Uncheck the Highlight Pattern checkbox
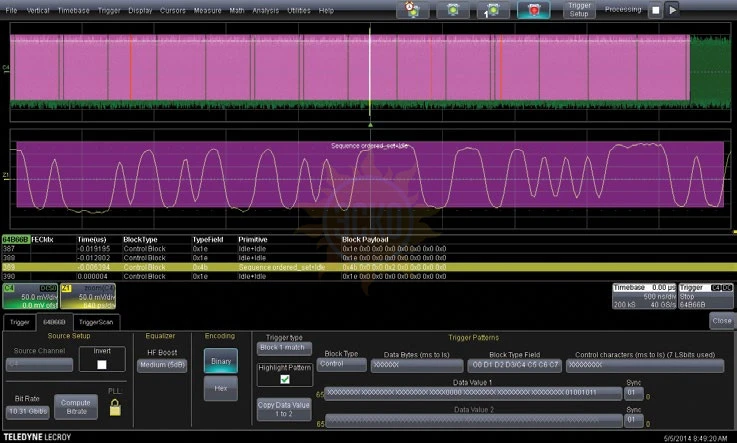The image size is (737, 443). coord(283,381)
